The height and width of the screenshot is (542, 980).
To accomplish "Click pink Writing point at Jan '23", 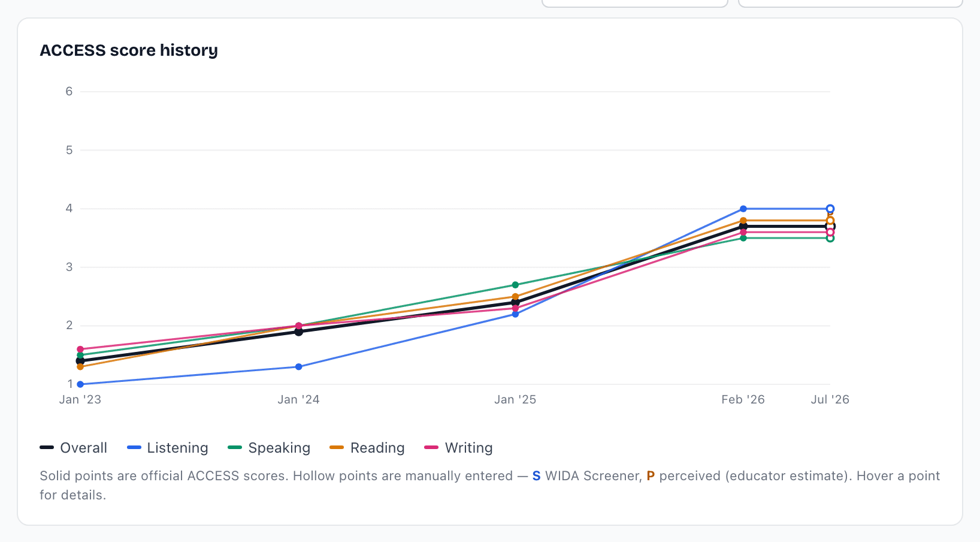I will [x=80, y=349].
